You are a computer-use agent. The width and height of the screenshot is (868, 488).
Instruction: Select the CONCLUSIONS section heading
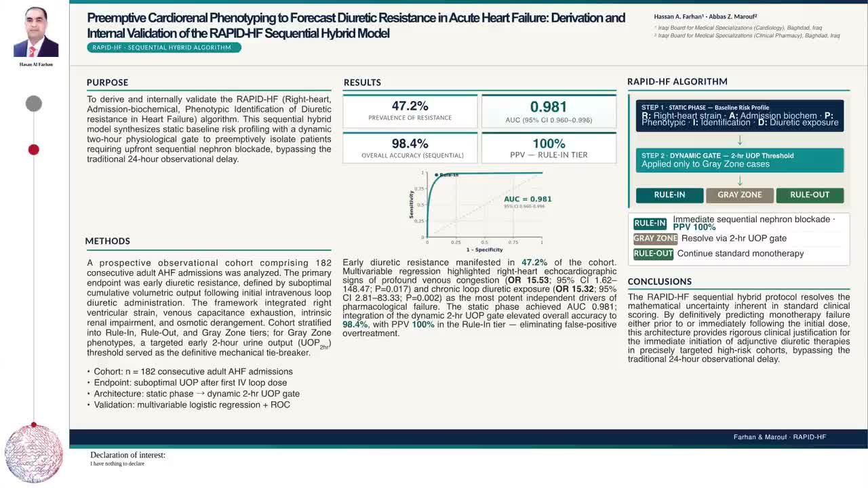[660, 281]
